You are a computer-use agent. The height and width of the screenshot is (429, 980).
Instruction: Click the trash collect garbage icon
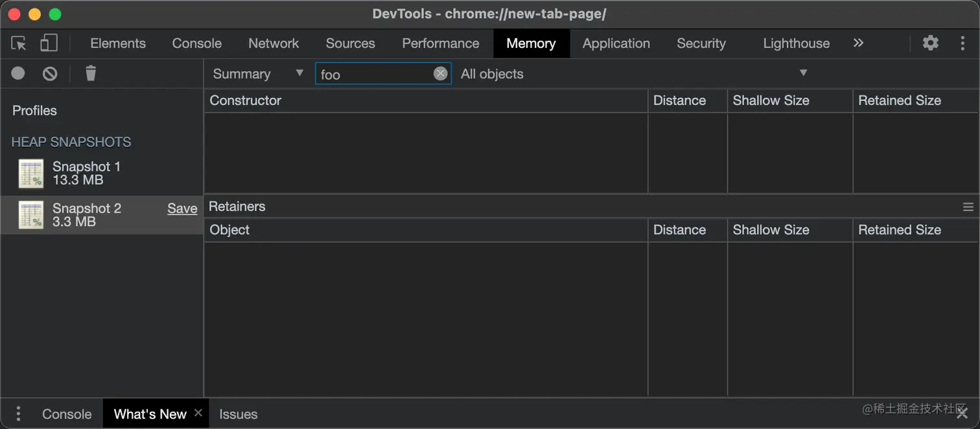pyautogui.click(x=91, y=73)
